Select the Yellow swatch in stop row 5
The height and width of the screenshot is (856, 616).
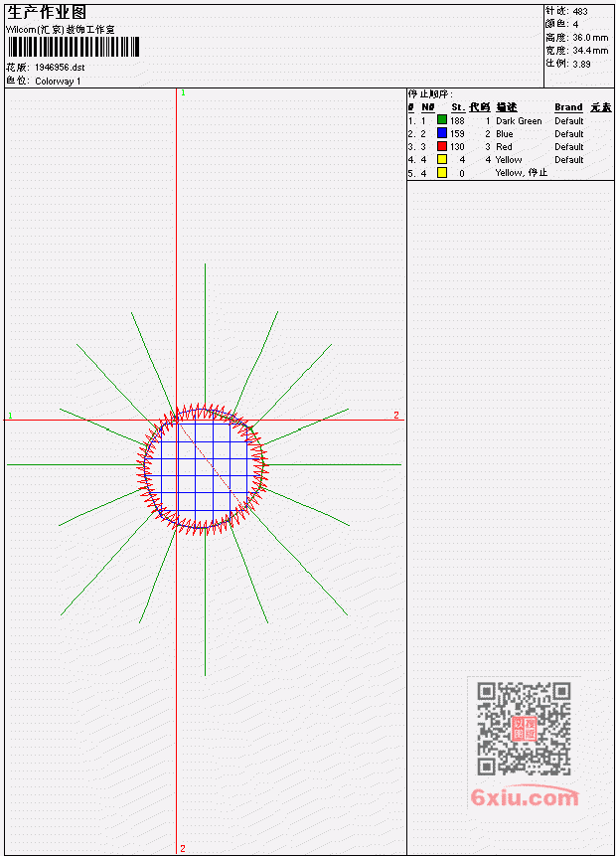click(442, 173)
